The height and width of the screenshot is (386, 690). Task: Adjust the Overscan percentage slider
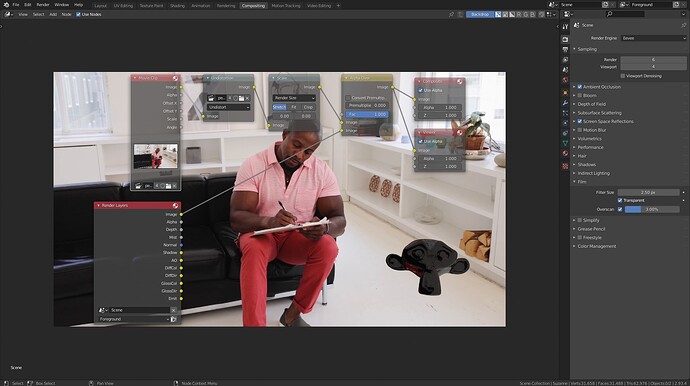(652, 210)
